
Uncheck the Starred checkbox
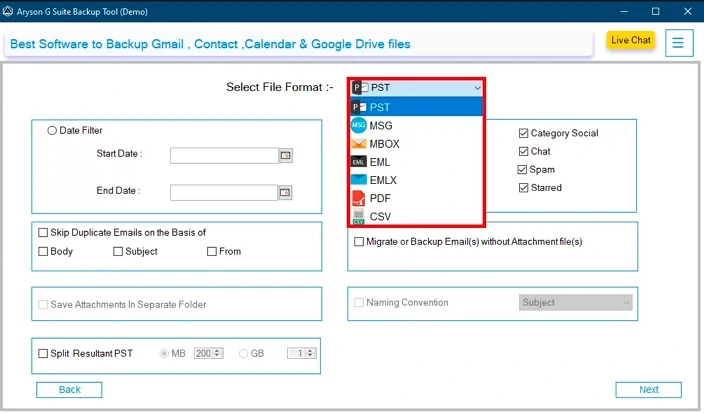(x=523, y=188)
